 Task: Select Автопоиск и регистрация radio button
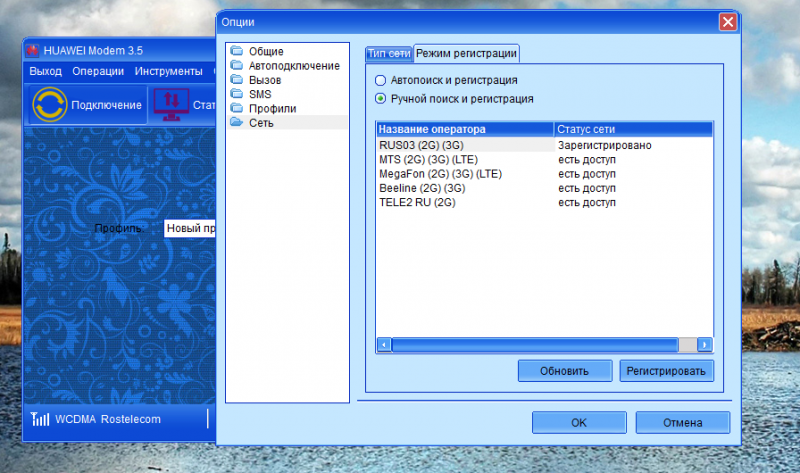pyautogui.click(x=380, y=80)
